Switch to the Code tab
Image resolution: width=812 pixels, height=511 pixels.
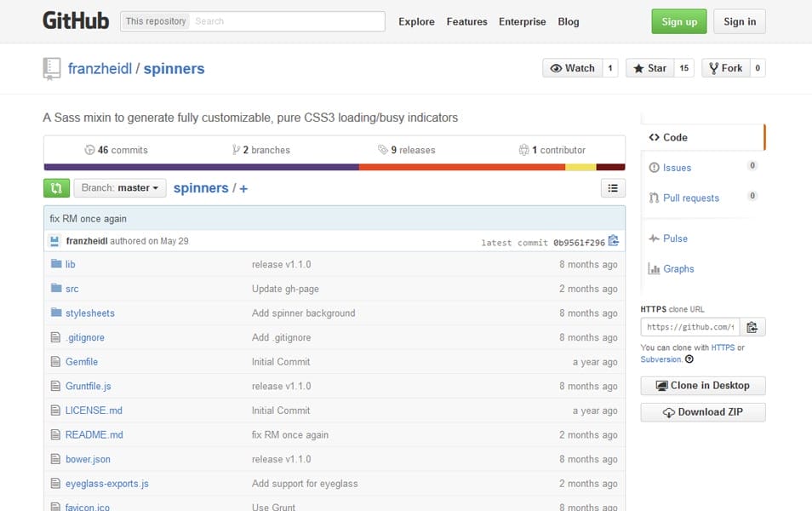(x=672, y=137)
